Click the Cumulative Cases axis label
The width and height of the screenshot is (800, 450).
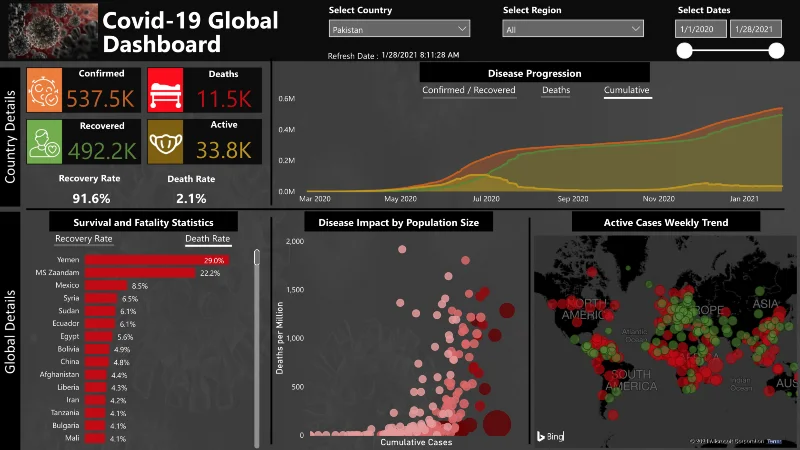pyautogui.click(x=416, y=442)
